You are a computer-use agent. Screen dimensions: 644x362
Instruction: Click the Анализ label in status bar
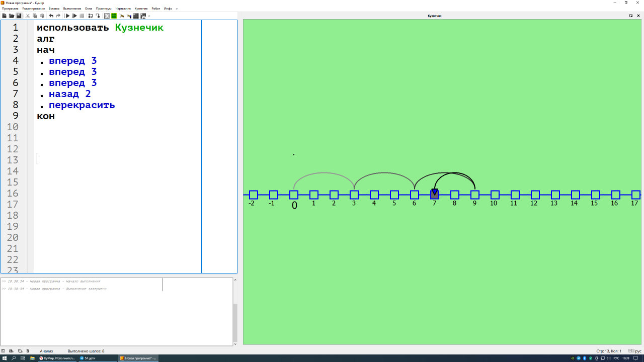click(x=46, y=351)
